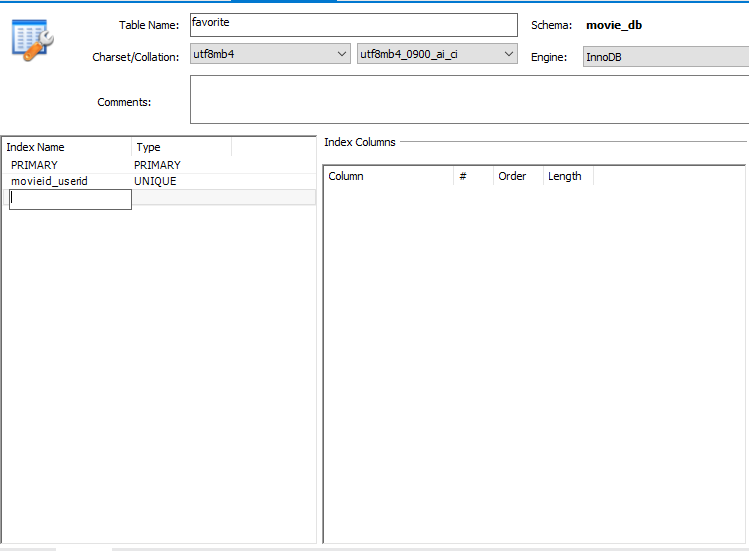The width and height of the screenshot is (749, 551).
Task: Click the Type column header
Action: point(182,147)
